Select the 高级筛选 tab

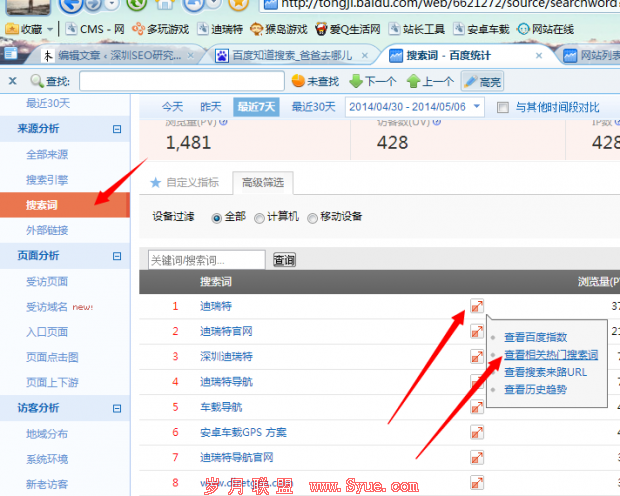263,182
